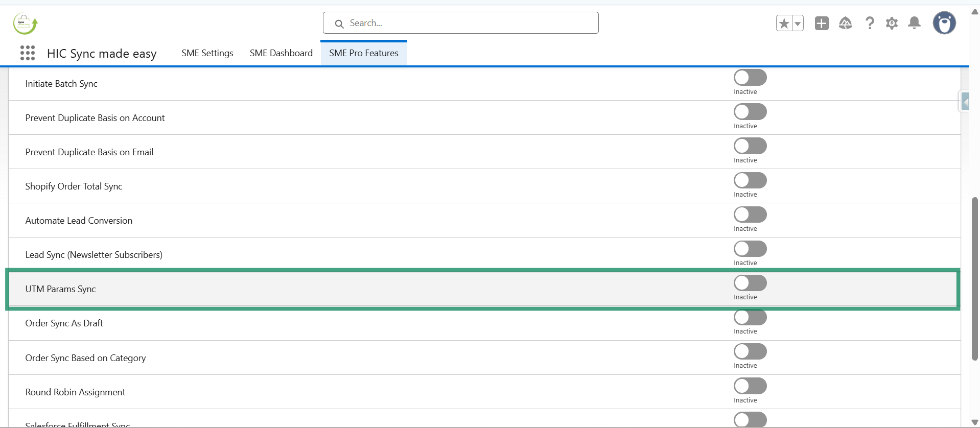This screenshot has height=428, width=980.
Task: Open the Notifications bell icon
Action: (x=914, y=23)
